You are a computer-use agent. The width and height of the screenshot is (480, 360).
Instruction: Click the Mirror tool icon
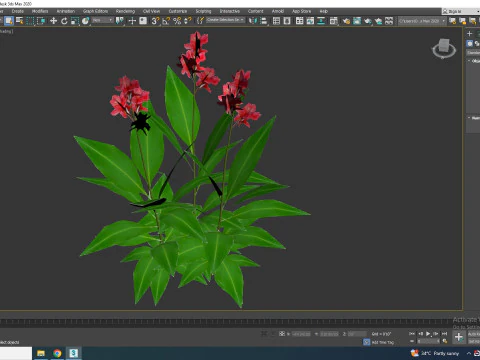pyautogui.click(x=253, y=21)
